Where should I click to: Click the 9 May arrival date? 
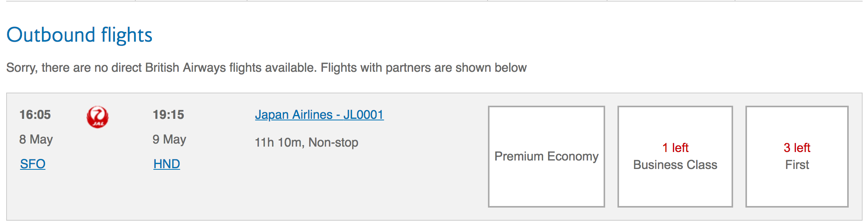[169, 139]
